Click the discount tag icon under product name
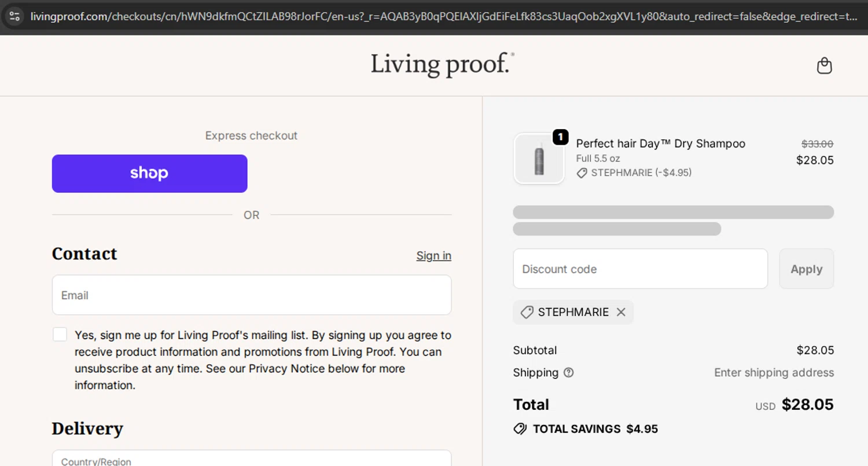This screenshot has height=466, width=868. tap(582, 173)
